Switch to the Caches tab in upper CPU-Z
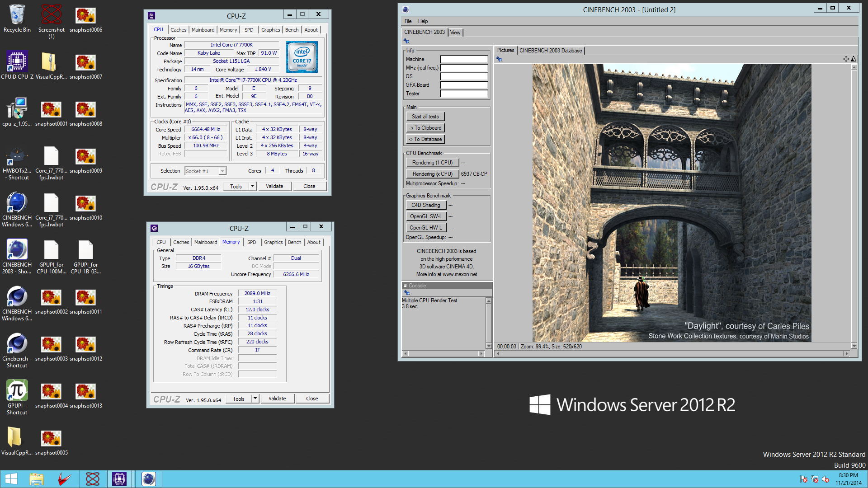 (179, 30)
